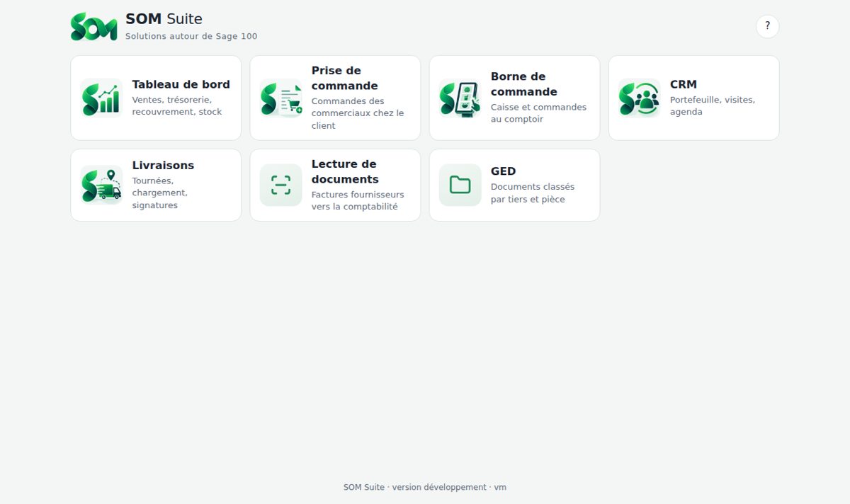Viewport: 850px width, 504px height.
Task: Click the Lecture de documents scan icon
Action: [280, 185]
